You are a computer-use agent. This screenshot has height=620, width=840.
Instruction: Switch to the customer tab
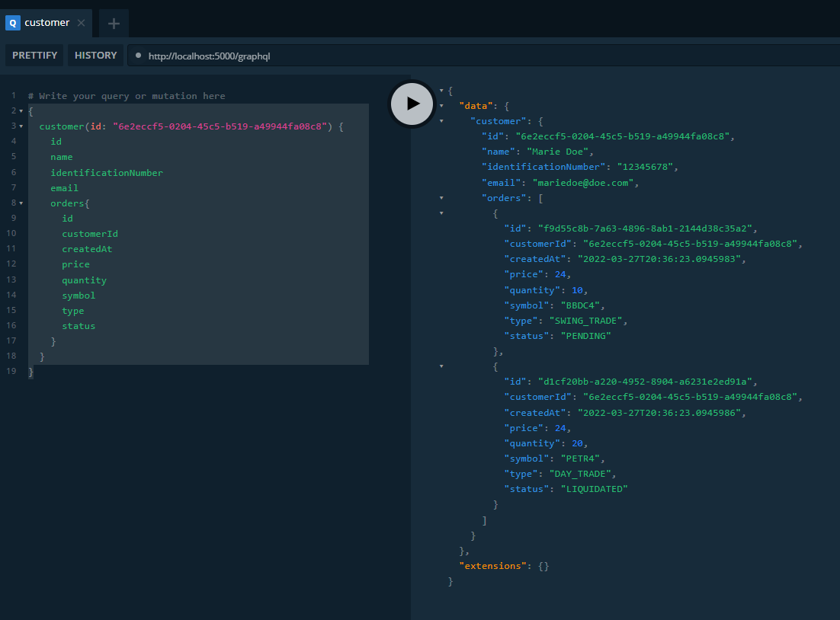coord(47,22)
